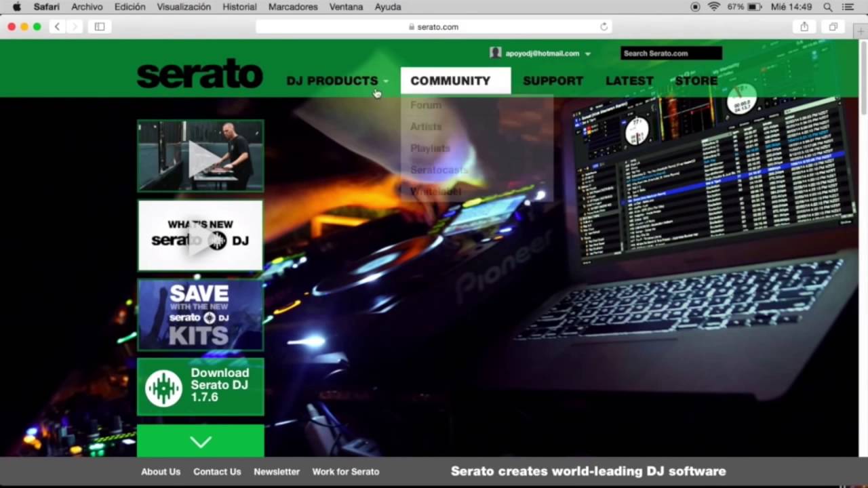The height and width of the screenshot is (488, 868).
Task: Open the Archivo menu
Action: pos(87,7)
